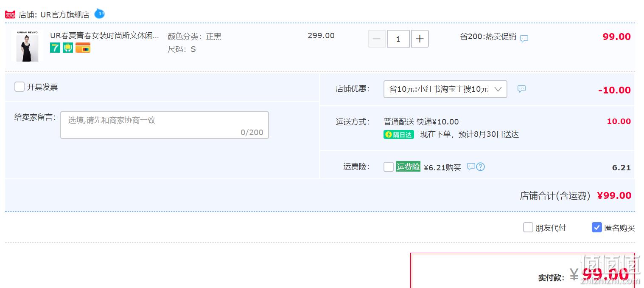Screen dimensions: 644x288
Task: Click the 299.00 unit price
Action: 321,36
